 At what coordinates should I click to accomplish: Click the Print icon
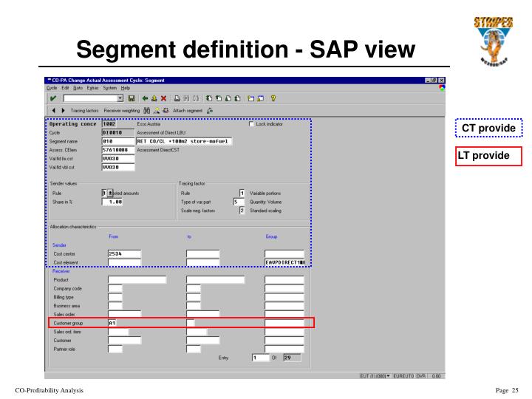[177, 98]
